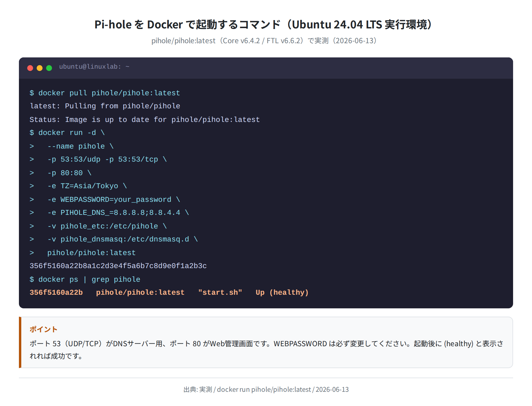Click the "start.sh" entry in ps output
Screen dimensions: 532x406
[x=220, y=292]
